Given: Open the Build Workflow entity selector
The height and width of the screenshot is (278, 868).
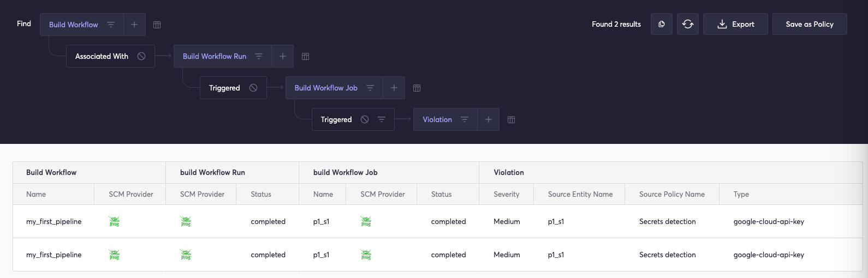Looking at the screenshot, I should [x=74, y=25].
